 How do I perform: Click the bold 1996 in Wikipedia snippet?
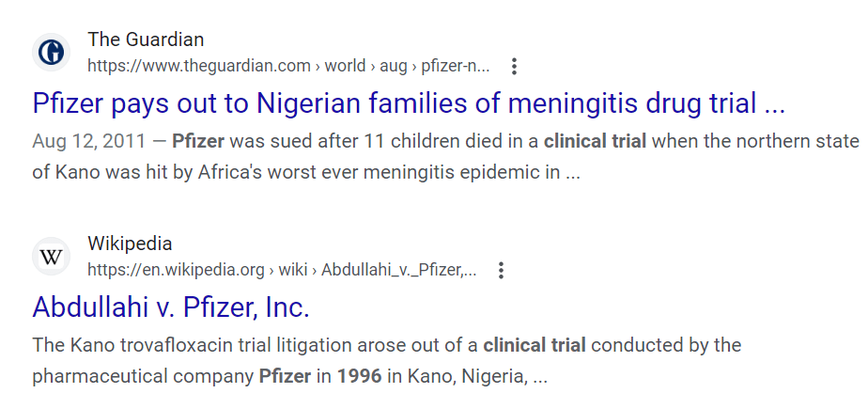pyautogui.click(x=360, y=377)
